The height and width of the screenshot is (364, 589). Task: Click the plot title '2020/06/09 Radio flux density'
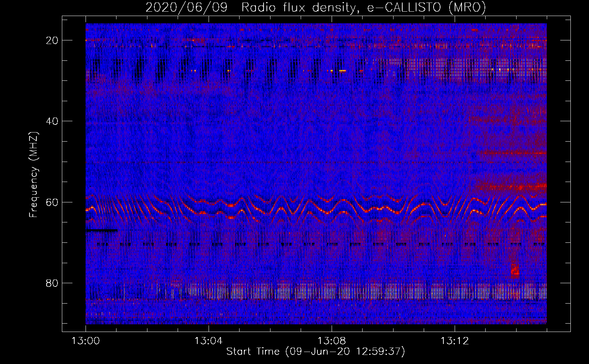click(250, 8)
